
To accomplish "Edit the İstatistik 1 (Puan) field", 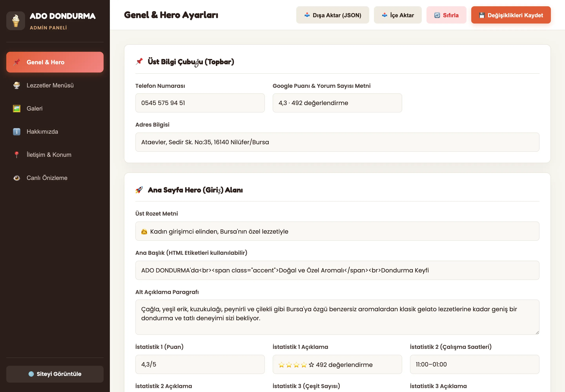I will click(x=200, y=364).
